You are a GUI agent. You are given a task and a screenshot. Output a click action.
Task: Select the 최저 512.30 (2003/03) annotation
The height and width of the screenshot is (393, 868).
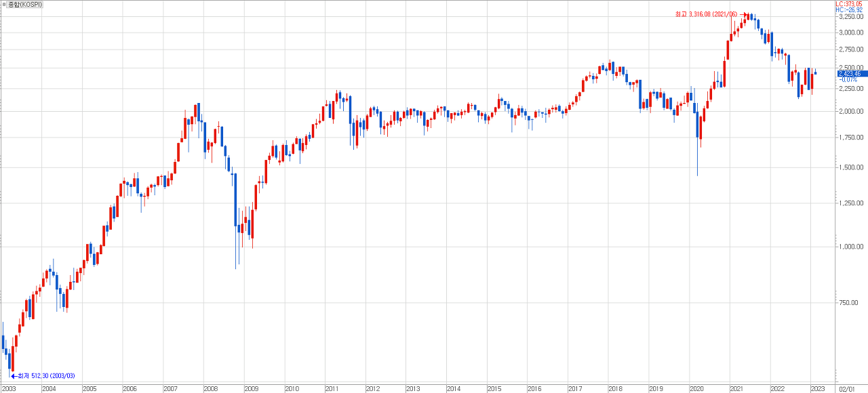(46, 375)
